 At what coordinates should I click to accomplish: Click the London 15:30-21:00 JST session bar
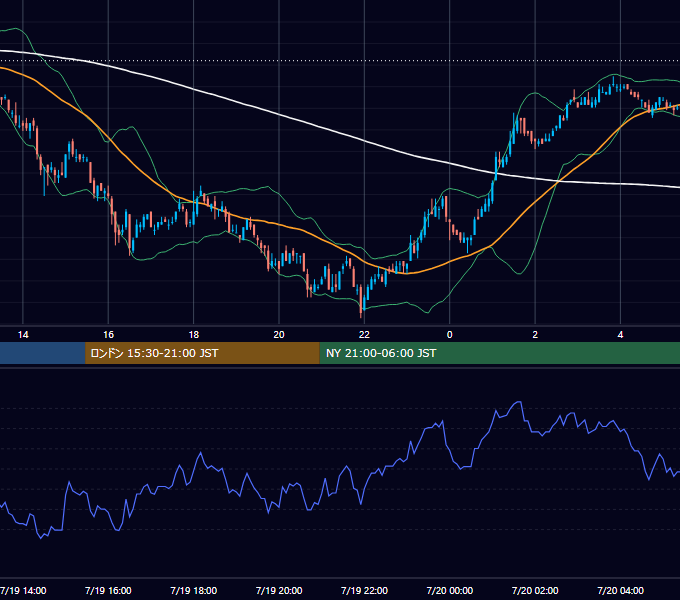click(x=203, y=353)
